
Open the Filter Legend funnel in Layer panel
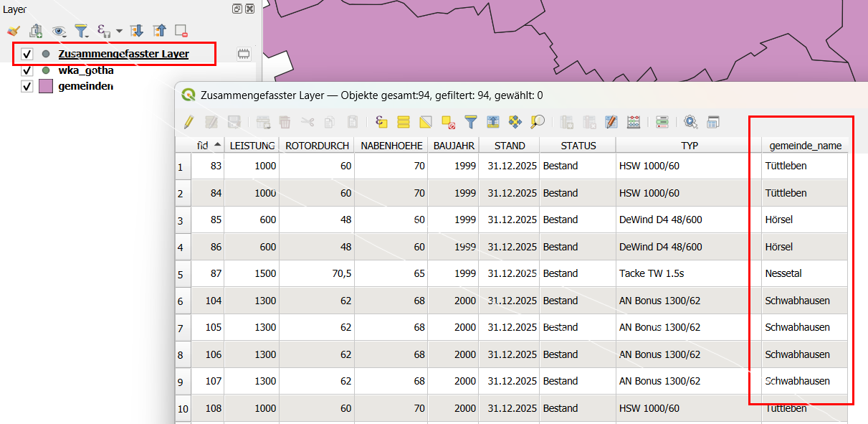point(82,31)
